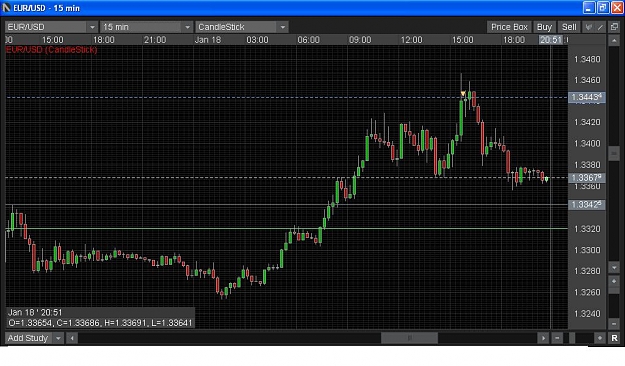The height and width of the screenshot is (366, 625).
Task: Click the horizontal scrollbar thumb
Action: coord(409,338)
